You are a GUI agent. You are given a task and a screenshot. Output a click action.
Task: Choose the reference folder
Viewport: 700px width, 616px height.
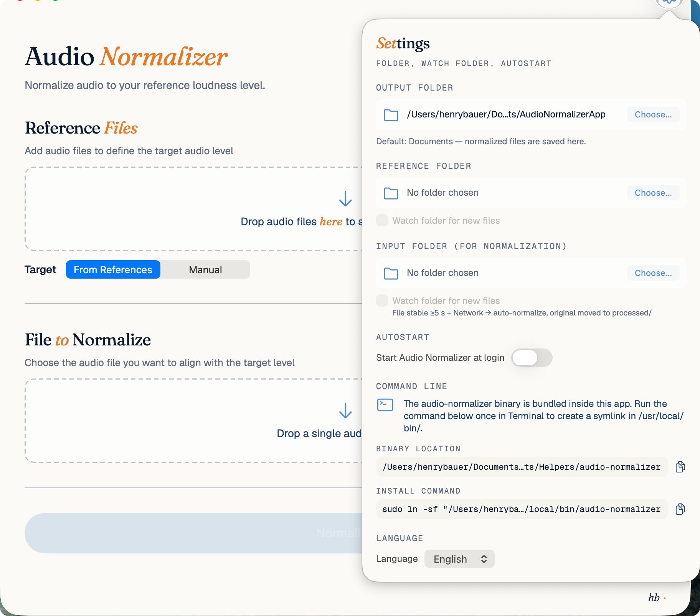click(653, 193)
